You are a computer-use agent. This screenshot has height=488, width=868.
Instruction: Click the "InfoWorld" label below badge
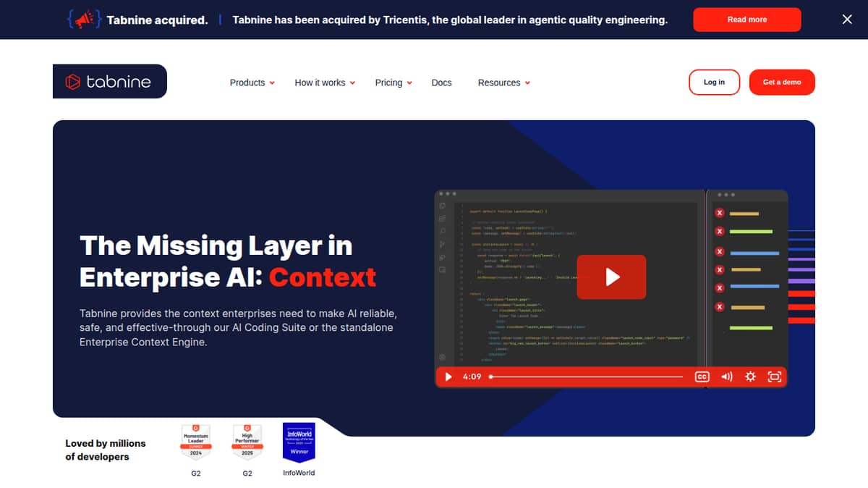(299, 473)
